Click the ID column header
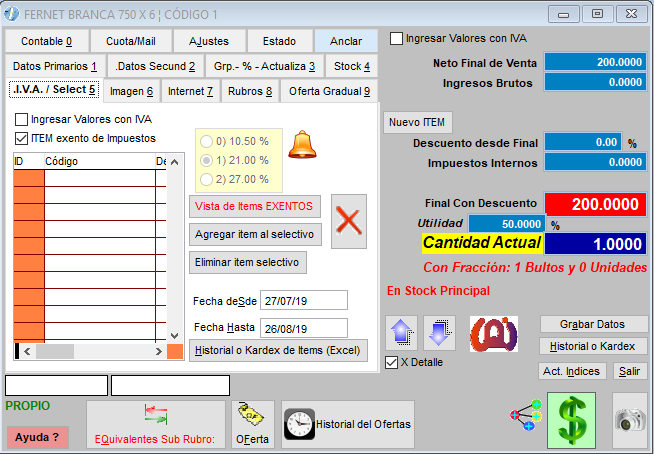Screen dimensions: 654x454 (x=29, y=161)
